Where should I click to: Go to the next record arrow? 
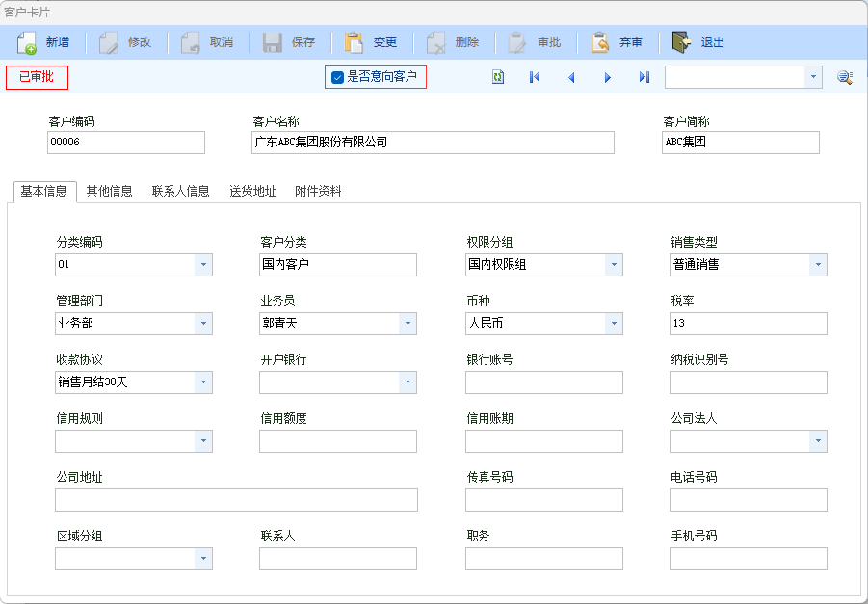click(608, 77)
